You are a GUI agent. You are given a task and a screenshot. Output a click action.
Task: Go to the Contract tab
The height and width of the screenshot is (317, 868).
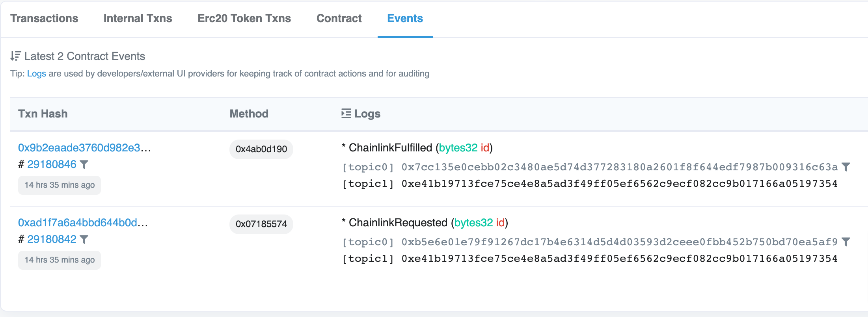[x=339, y=19]
